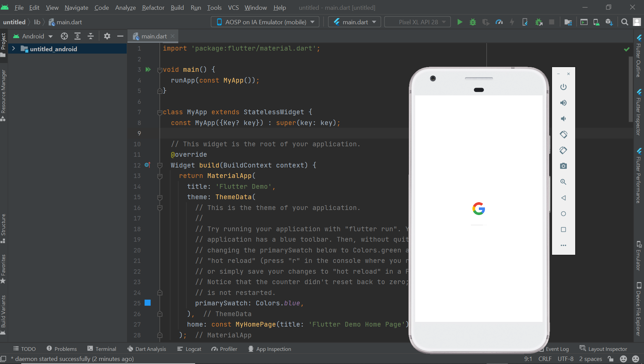Click the Stop square button in toolbar
Screen dimensions: 644x364
tap(552, 22)
